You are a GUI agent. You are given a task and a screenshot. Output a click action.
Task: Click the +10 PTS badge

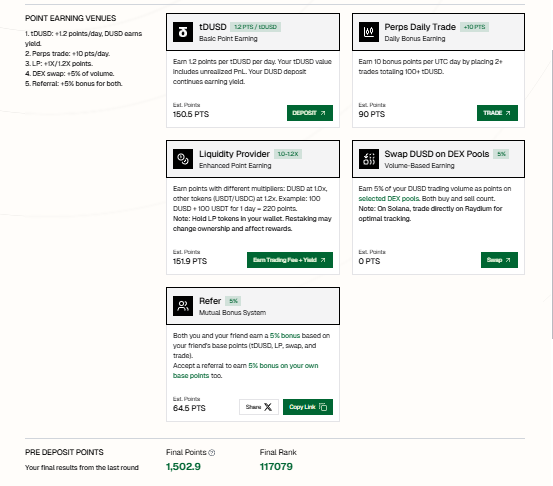[x=474, y=27]
